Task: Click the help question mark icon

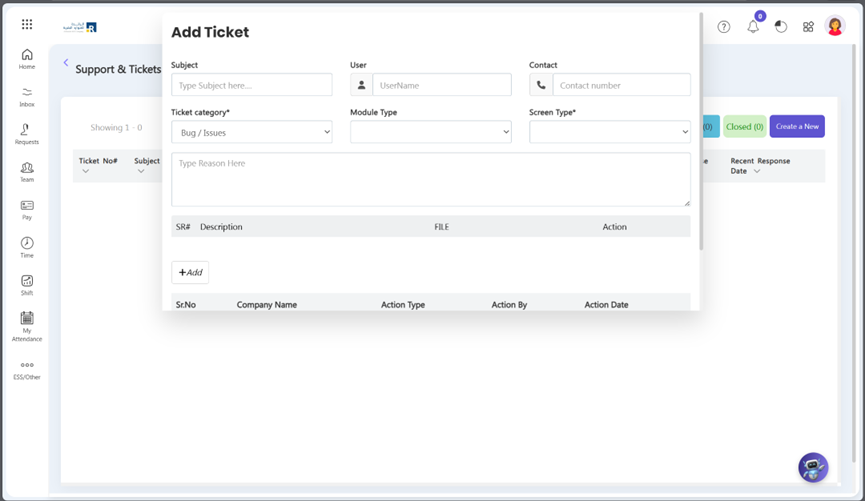Action: click(x=724, y=27)
